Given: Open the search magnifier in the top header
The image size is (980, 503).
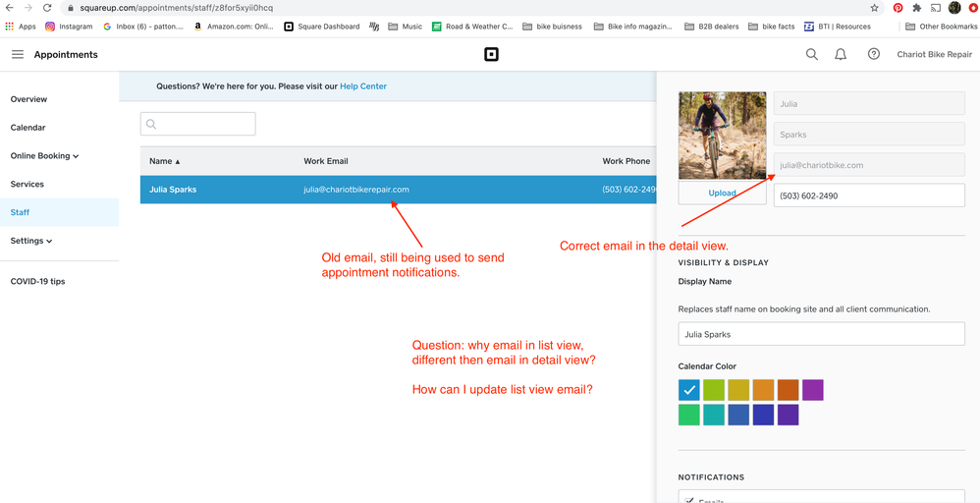Looking at the screenshot, I should click(x=811, y=54).
